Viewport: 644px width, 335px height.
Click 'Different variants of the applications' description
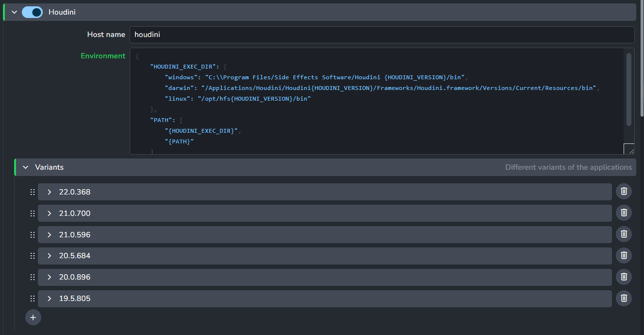click(568, 167)
